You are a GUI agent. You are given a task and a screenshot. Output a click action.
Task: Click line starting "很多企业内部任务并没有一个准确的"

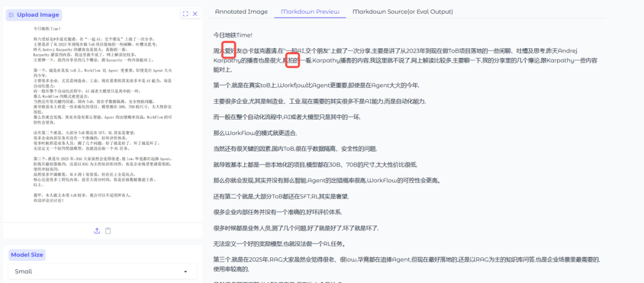[278, 213]
